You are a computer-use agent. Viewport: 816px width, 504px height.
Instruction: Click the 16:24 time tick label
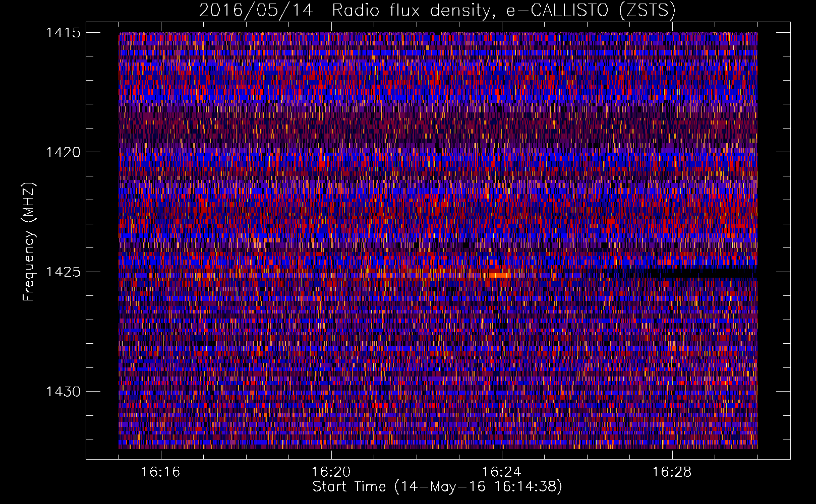pos(502,472)
